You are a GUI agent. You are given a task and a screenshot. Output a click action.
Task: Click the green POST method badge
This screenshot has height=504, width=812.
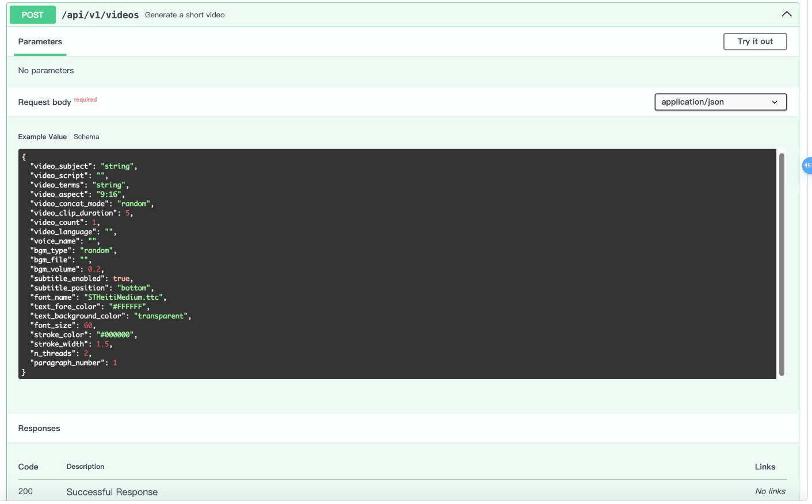point(33,15)
